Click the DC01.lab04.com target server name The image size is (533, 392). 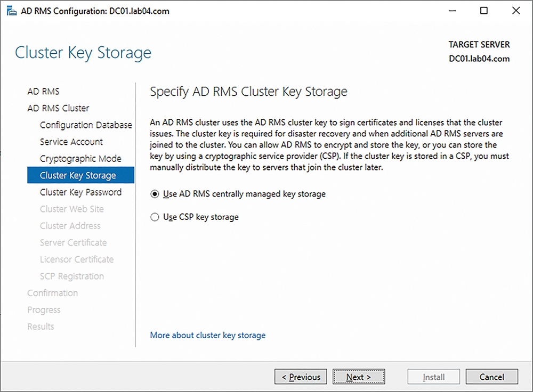(x=479, y=59)
